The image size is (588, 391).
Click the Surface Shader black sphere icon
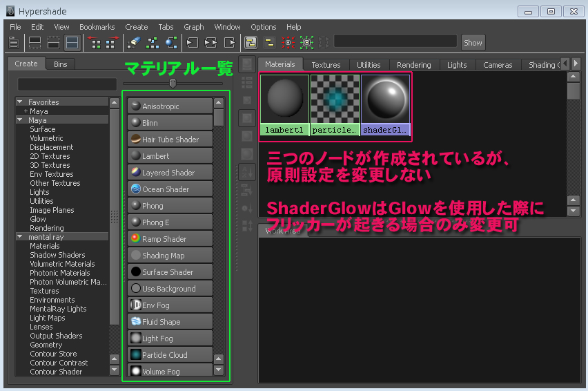[136, 271]
